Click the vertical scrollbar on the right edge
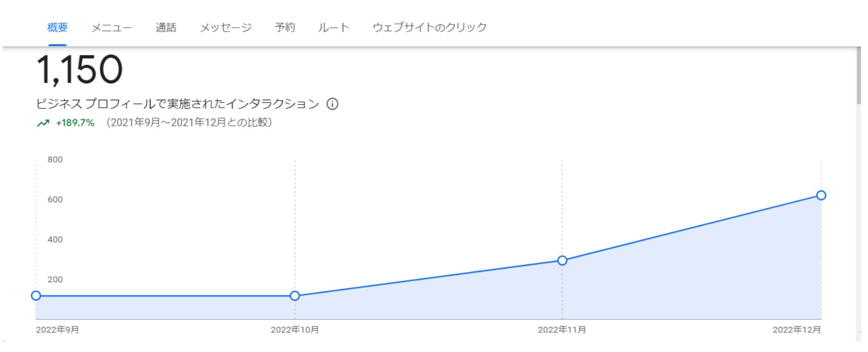The image size is (868, 352). coord(859,76)
